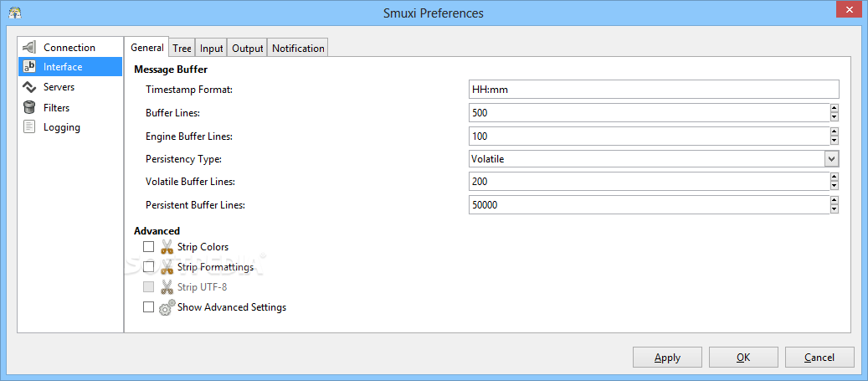Click the scissors icon beside Strip Formattings
This screenshot has width=868, height=381.
[x=167, y=267]
